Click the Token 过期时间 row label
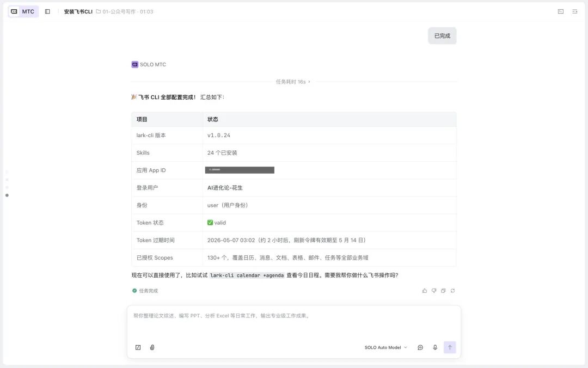Screen dimensions: 588x368 pyautogui.click(x=155, y=240)
